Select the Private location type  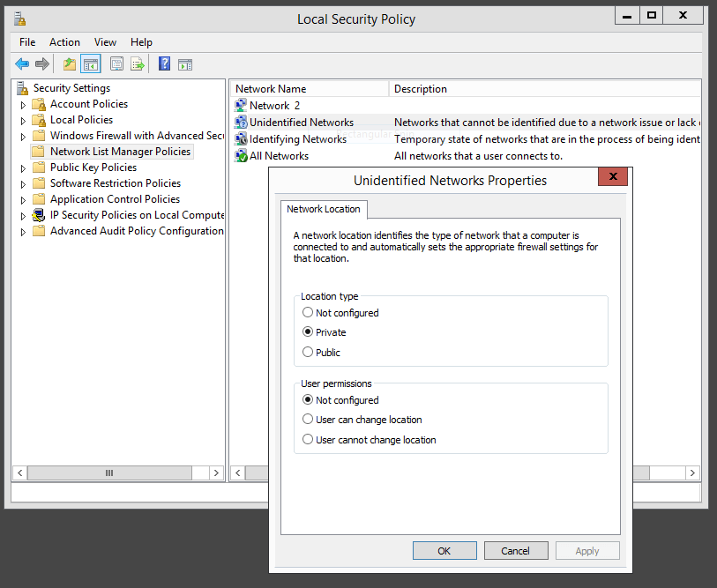click(x=308, y=332)
